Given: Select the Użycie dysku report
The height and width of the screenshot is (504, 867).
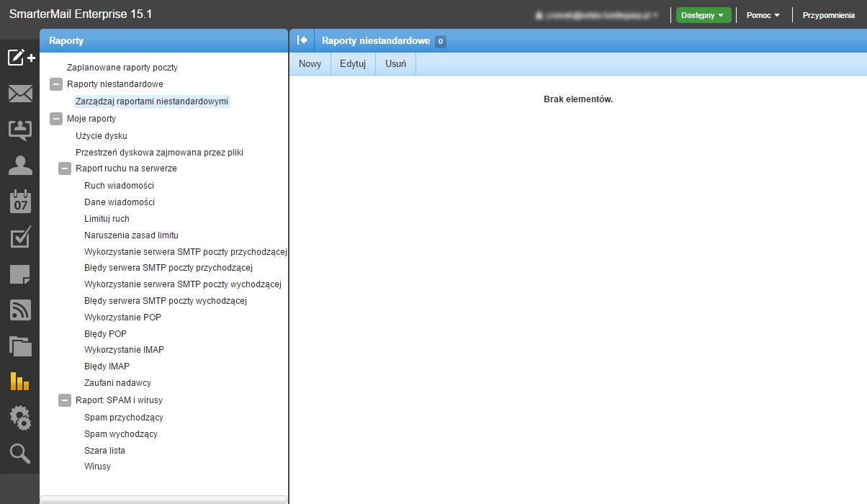Looking at the screenshot, I should click(102, 135).
